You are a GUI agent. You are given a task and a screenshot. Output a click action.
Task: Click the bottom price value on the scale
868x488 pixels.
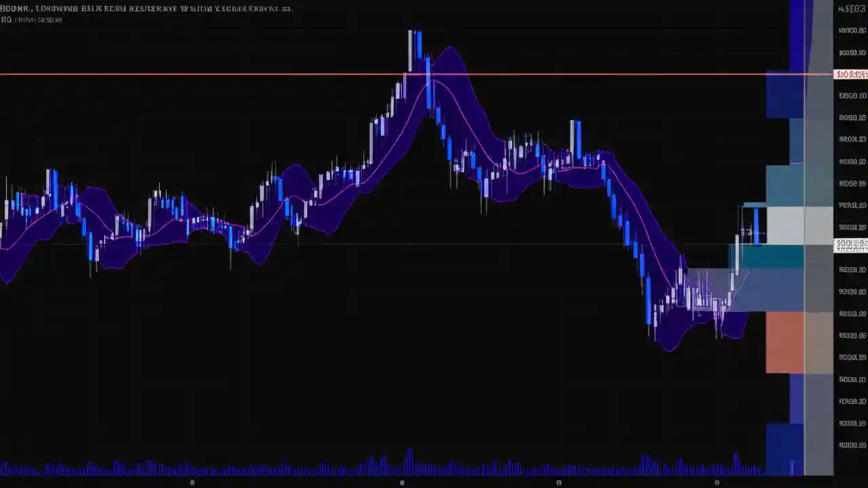(x=850, y=445)
